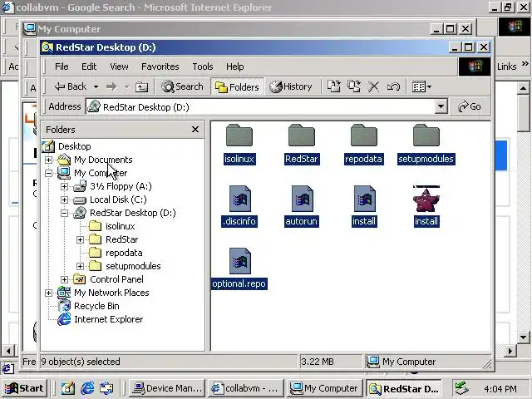Viewport: 532px width, 399px height.
Task: Open the Tools menu
Action: point(203,66)
